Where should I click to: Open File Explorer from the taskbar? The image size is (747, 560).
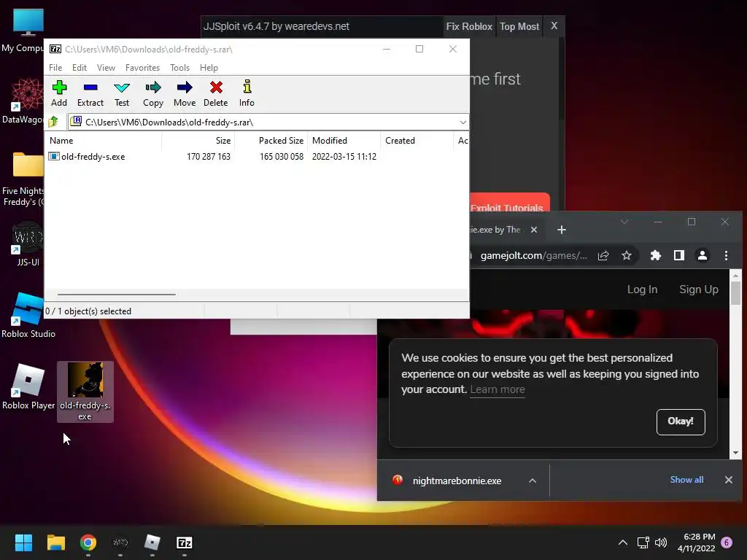[x=55, y=542]
